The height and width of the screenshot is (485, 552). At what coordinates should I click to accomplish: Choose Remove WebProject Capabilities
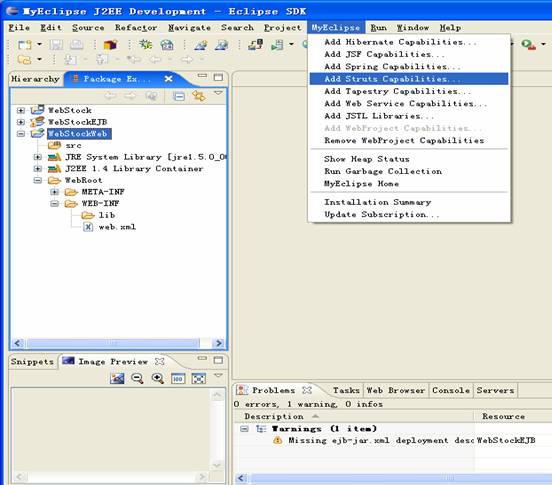click(409, 140)
